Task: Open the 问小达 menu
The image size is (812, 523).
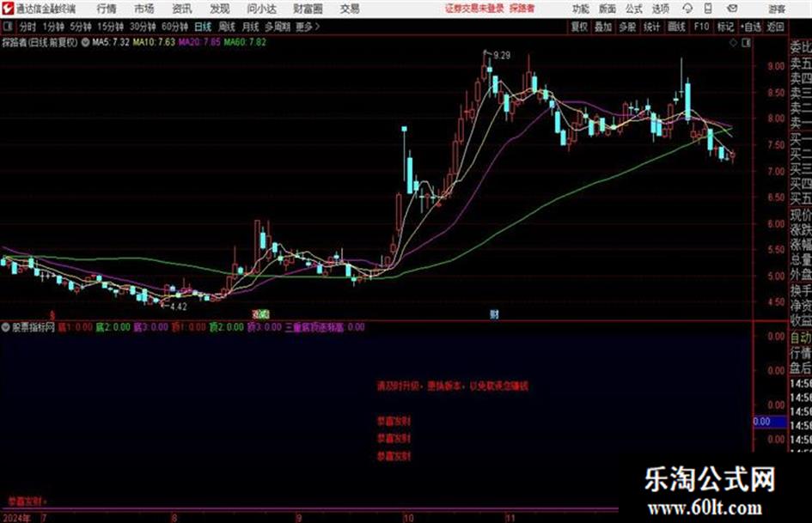Action: [x=261, y=9]
